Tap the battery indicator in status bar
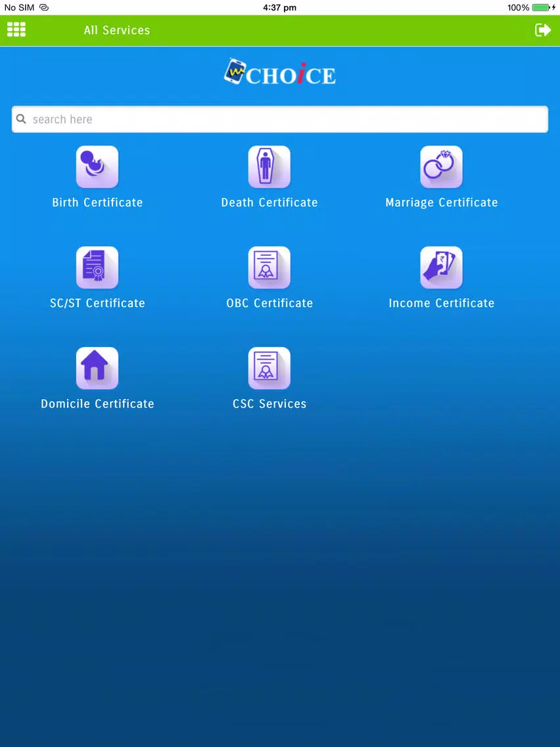This screenshot has height=747, width=560. (541, 8)
